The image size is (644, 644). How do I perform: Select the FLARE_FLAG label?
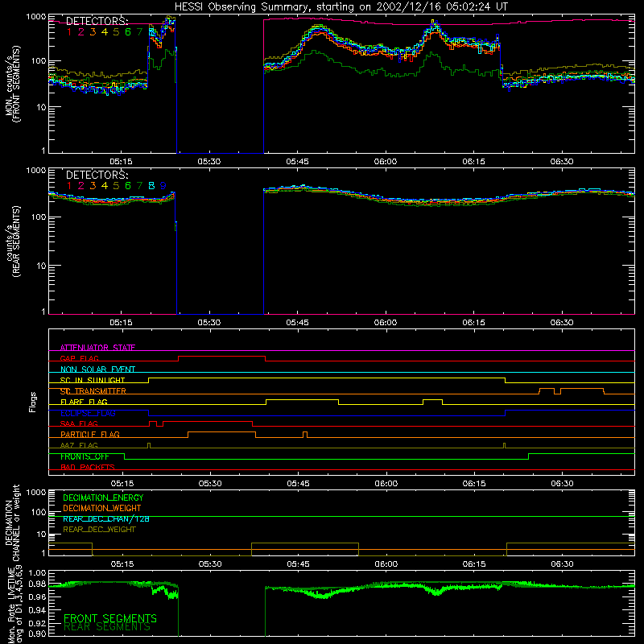pyautogui.click(x=84, y=402)
